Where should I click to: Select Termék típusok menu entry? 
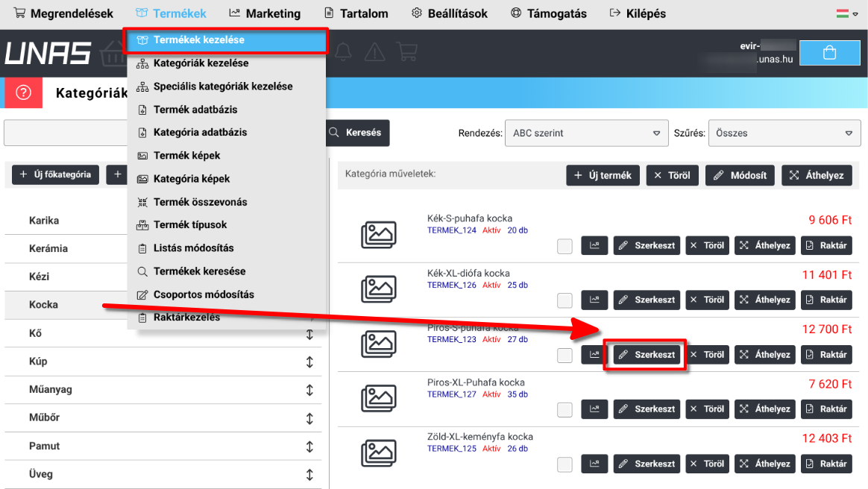[226, 224]
